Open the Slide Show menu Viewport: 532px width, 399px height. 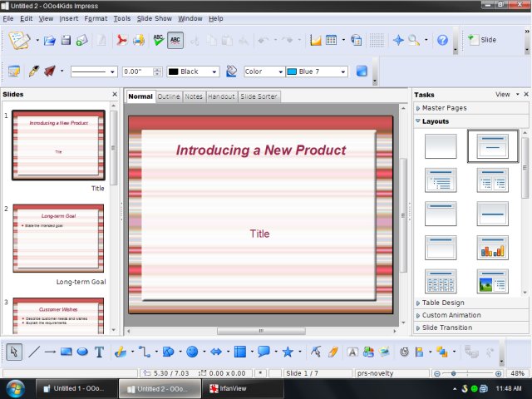(154, 17)
